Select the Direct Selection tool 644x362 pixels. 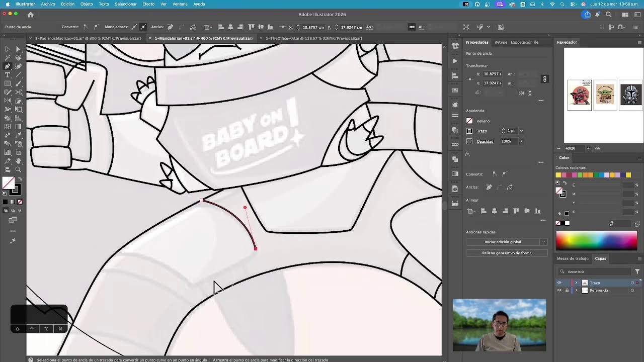[x=19, y=49]
